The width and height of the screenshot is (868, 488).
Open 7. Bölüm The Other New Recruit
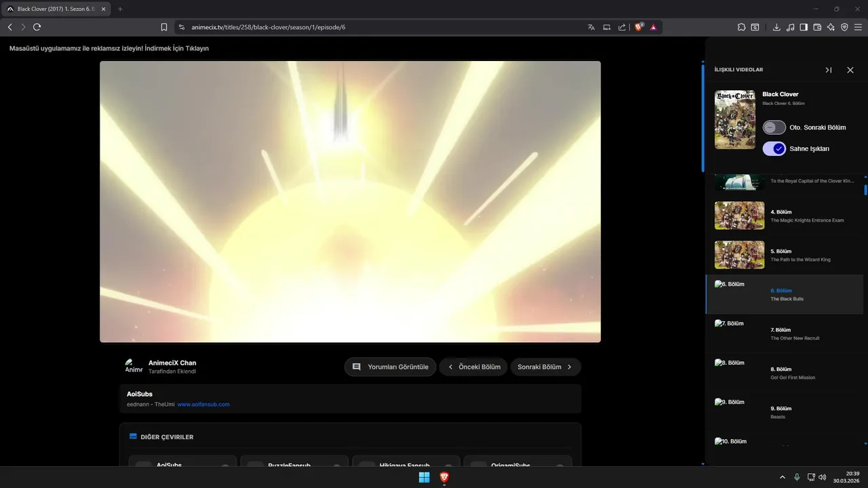point(785,333)
